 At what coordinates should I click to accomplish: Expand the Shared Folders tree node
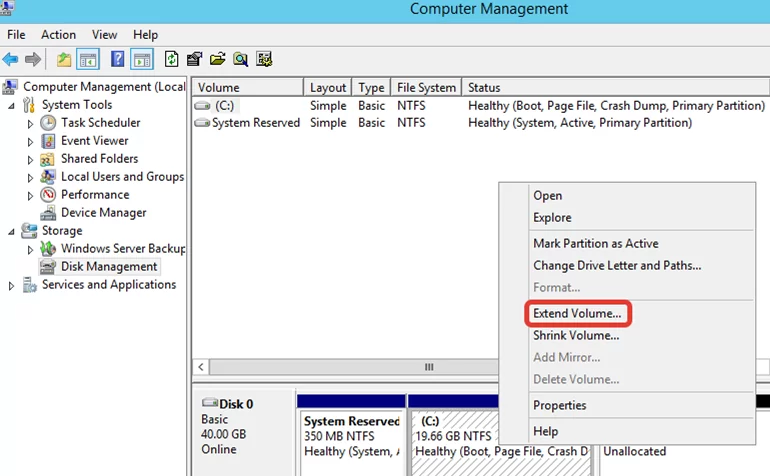click(30, 160)
